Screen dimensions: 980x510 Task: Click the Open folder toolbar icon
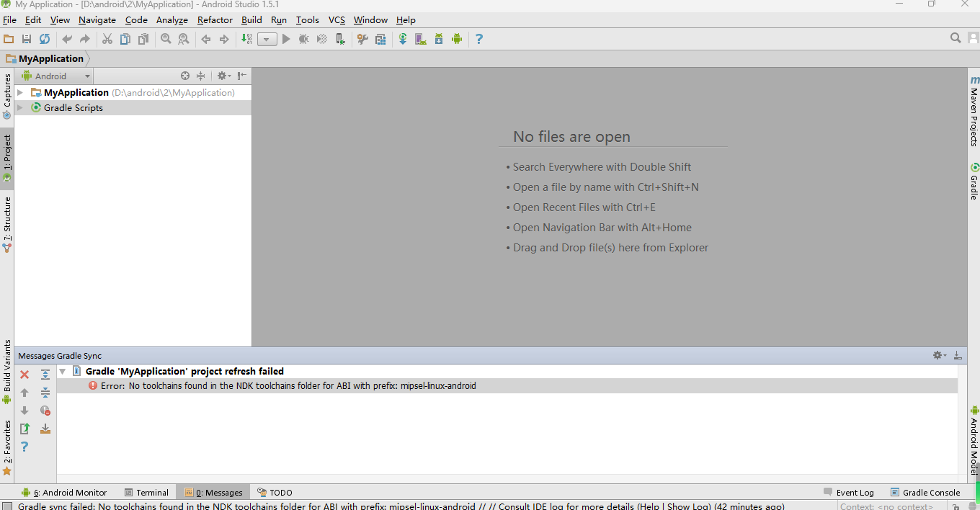pyautogui.click(x=9, y=39)
